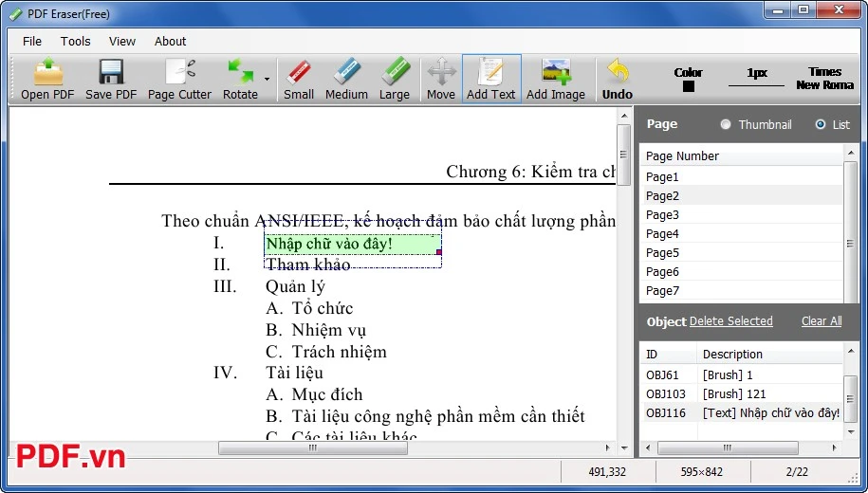Screen dimensions: 868x493
Task: Click the document scroll down arrow
Action: tap(624, 447)
